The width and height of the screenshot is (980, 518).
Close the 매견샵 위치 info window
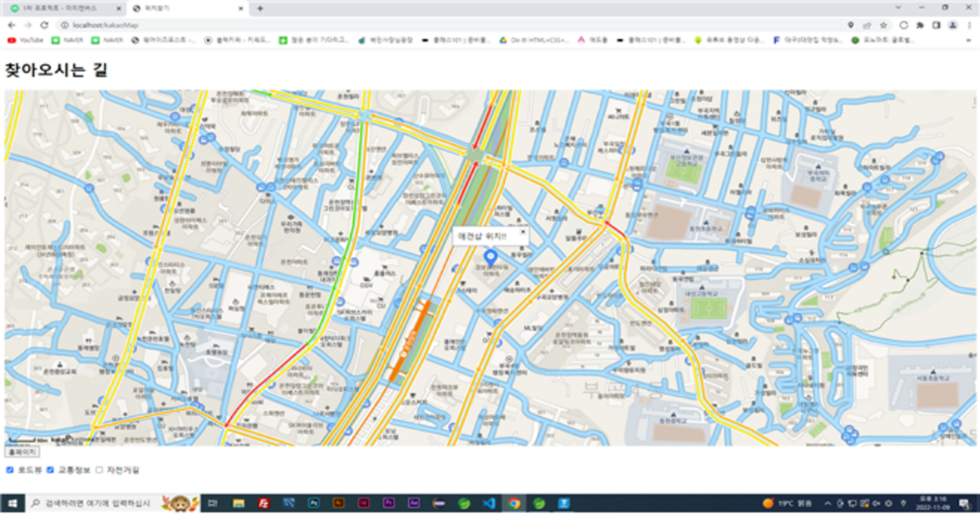pos(523,232)
